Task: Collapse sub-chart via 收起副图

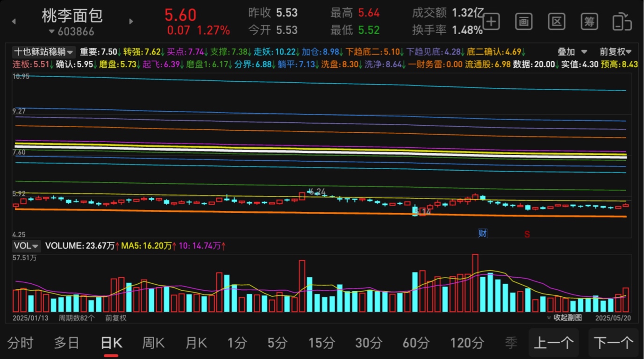Action: click(x=564, y=317)
